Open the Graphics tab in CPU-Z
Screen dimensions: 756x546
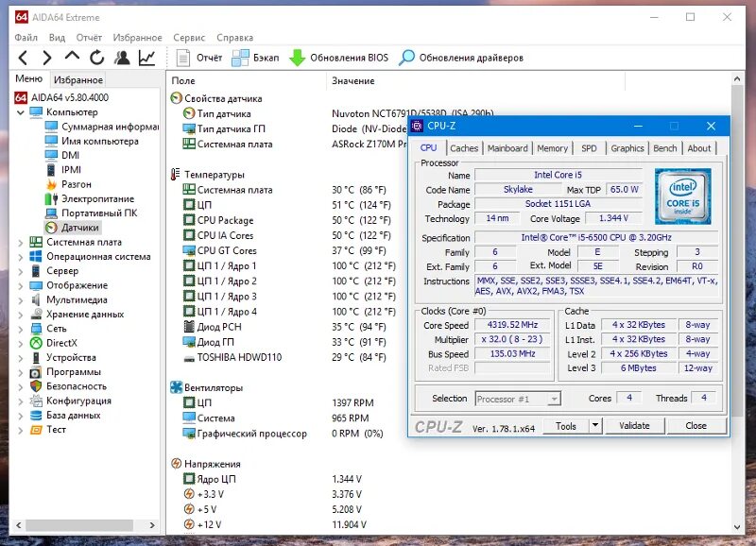pyautogui.click(x=627, y=148)
